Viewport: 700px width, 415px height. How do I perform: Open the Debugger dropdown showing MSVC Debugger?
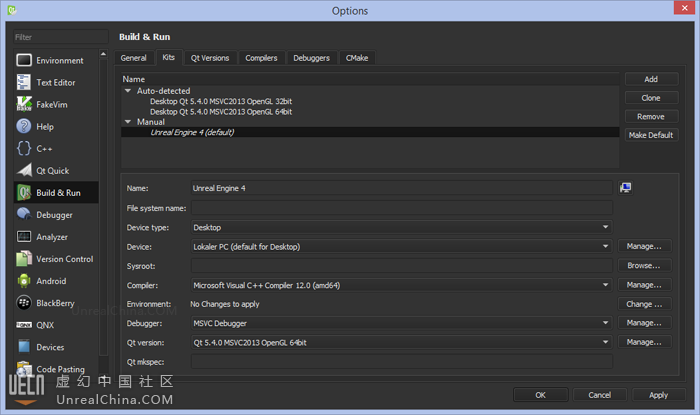[x=401, y=323]
